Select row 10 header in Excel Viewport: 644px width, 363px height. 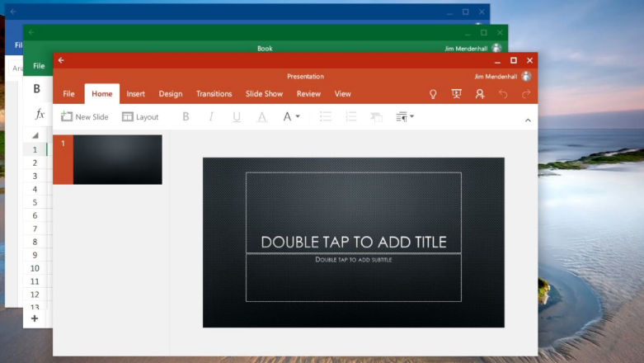click(x=35, y=268)
